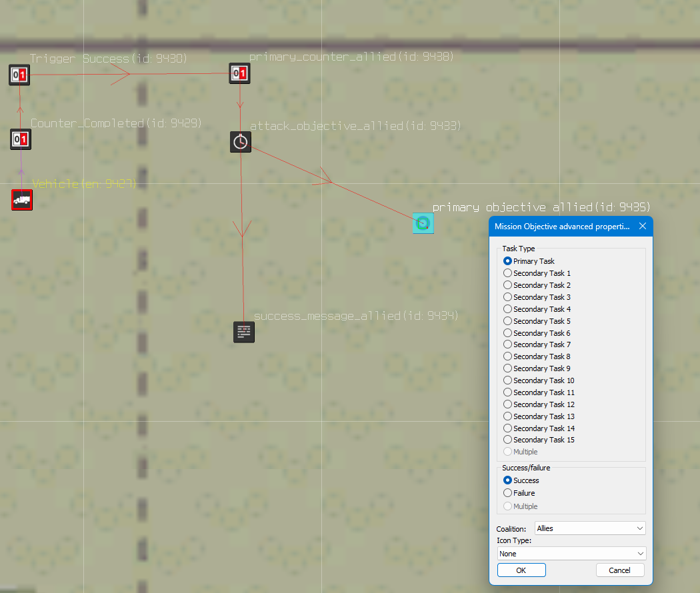
Task: Expand the Icon Type dropdown
Action: [571, 554]
